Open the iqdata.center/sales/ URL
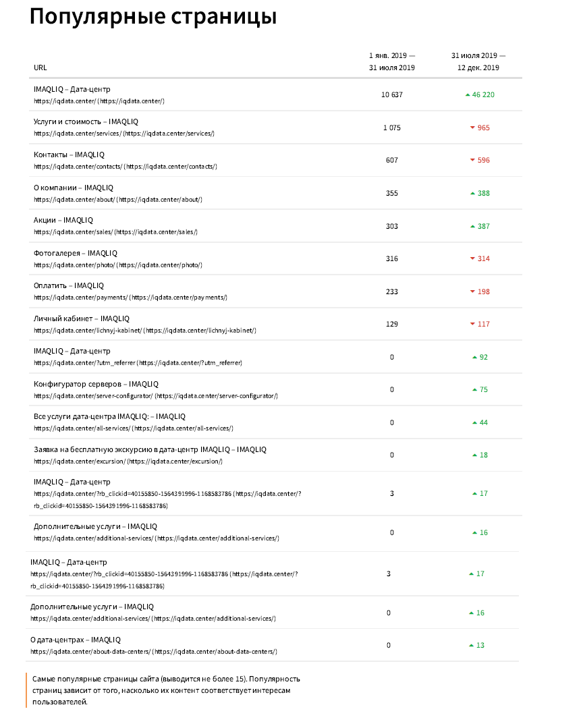 point(115,231)
